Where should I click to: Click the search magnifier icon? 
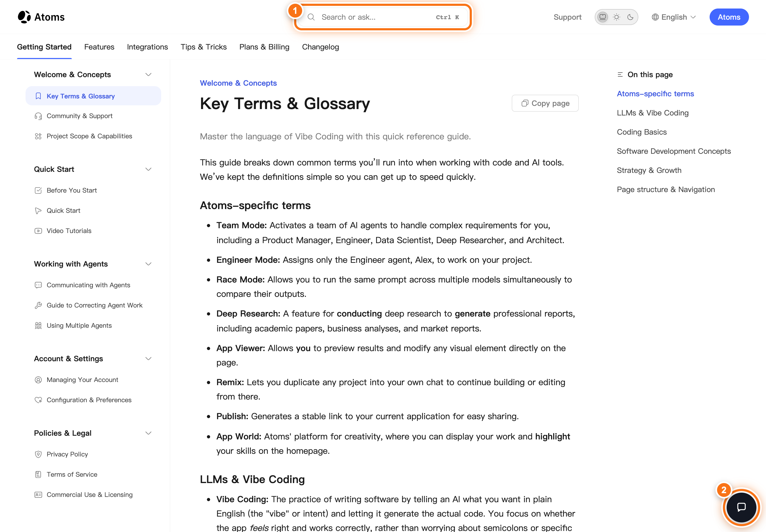click(x=311, y=17)
